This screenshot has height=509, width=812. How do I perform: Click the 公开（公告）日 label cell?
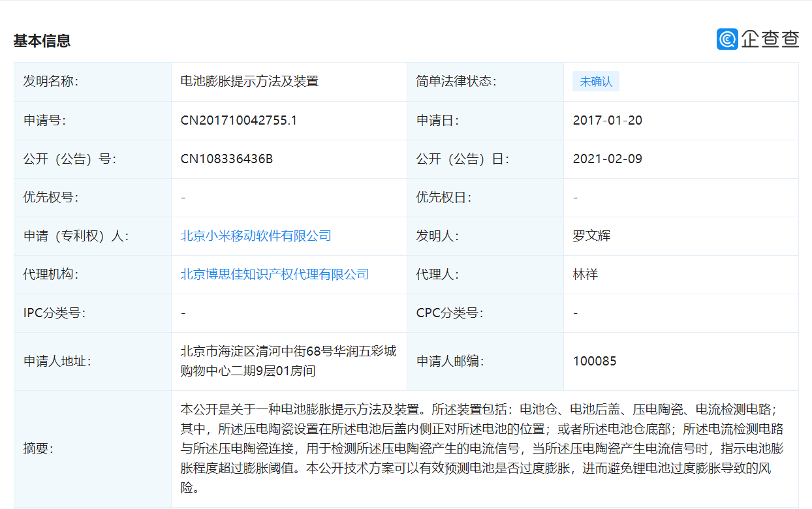pos(485,159)
